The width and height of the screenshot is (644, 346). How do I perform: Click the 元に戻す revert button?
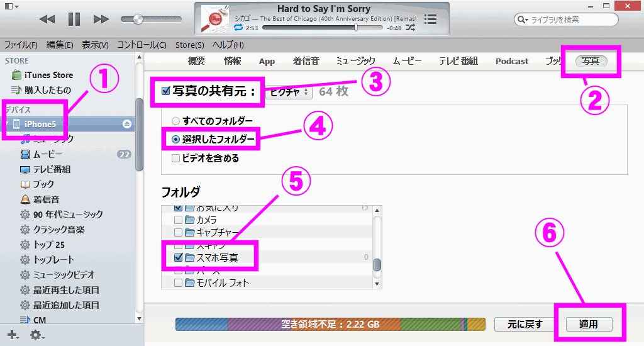525,324
